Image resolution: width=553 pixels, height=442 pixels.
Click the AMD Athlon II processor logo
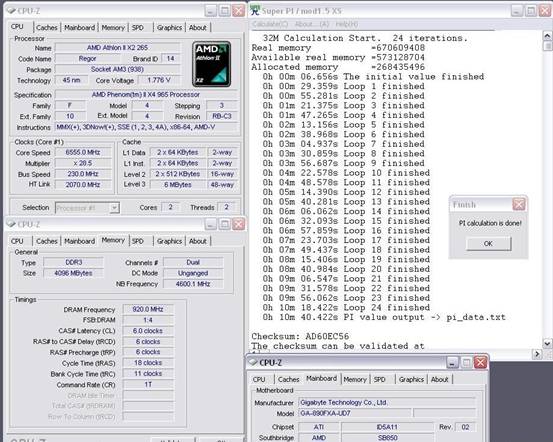[212, 64]
